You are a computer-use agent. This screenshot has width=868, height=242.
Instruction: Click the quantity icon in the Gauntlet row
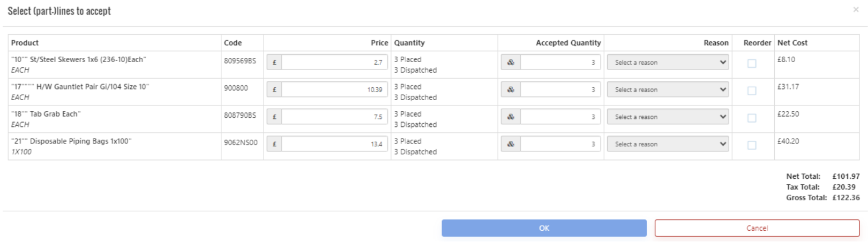(511, 90)
